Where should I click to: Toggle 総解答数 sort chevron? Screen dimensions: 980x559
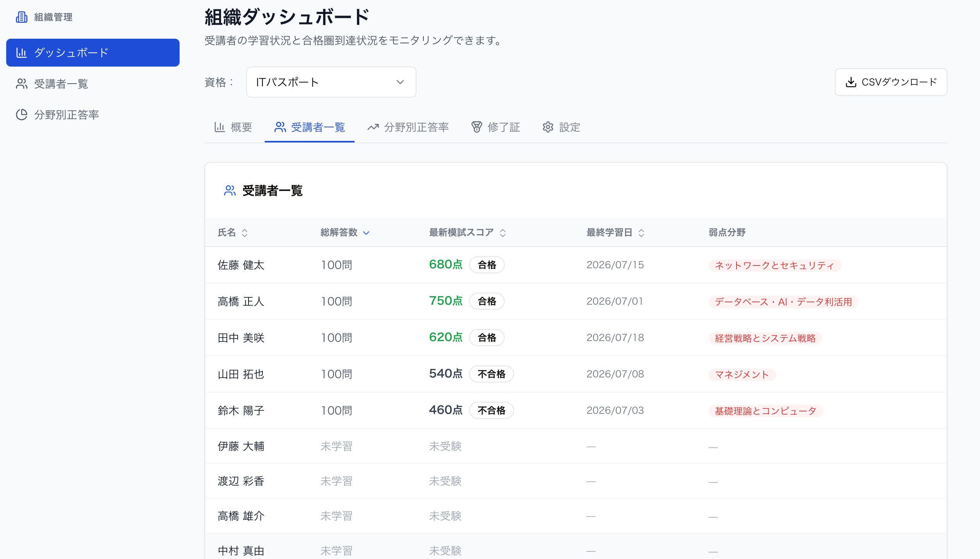366,233
